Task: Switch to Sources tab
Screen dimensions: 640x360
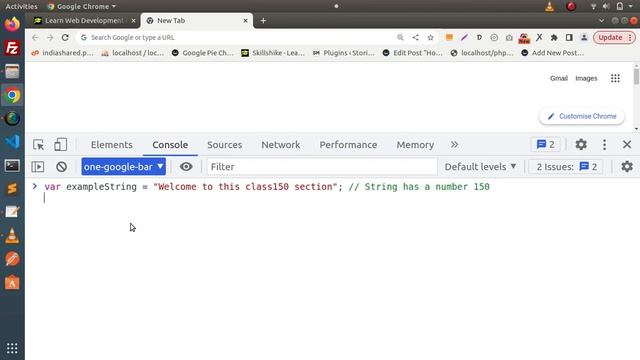Action: 224,144
